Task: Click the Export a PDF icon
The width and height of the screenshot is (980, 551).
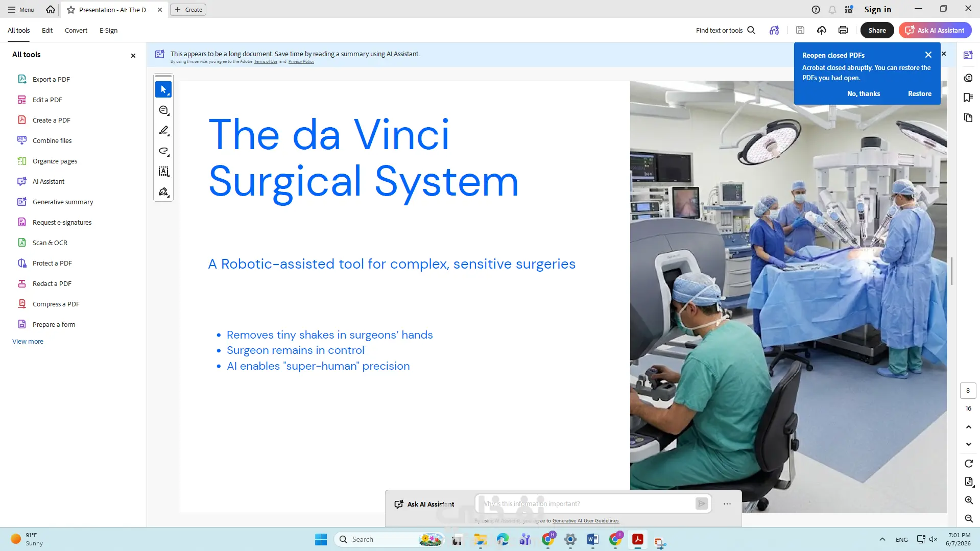Action: pyautogui.click(x=22, y=79)
